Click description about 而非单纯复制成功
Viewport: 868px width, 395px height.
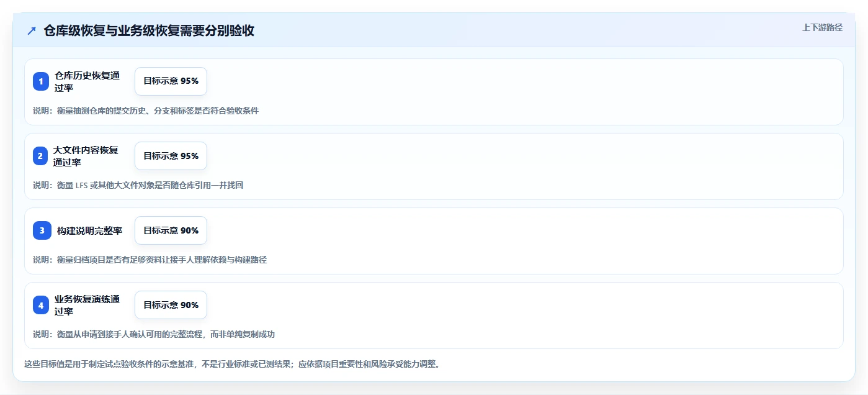pyautogui.click(x=154, y=334)
